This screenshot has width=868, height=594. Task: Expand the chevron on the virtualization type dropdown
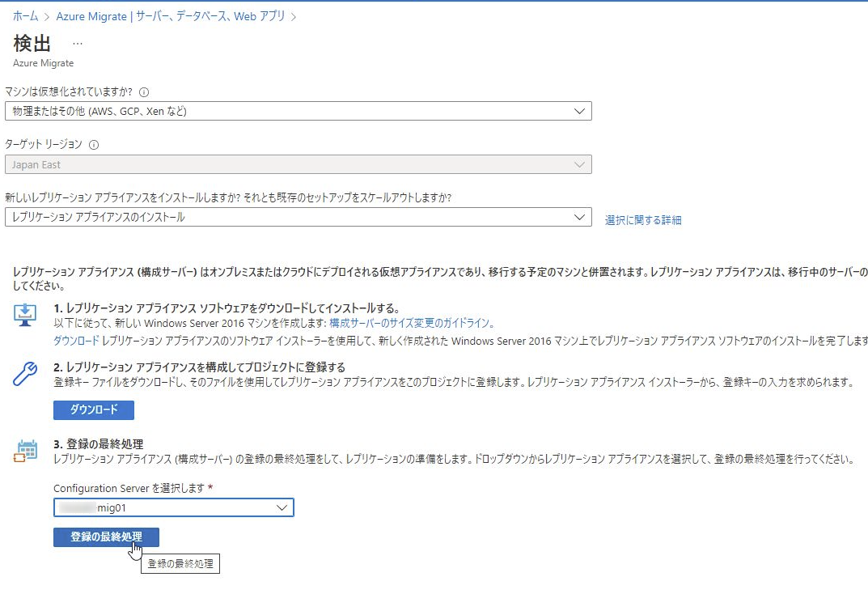click(578, 110)
